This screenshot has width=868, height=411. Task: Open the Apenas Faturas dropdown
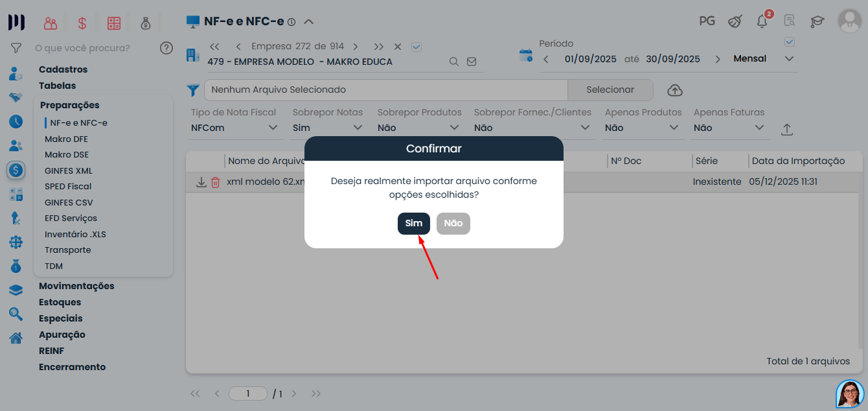tap(731, 128)
